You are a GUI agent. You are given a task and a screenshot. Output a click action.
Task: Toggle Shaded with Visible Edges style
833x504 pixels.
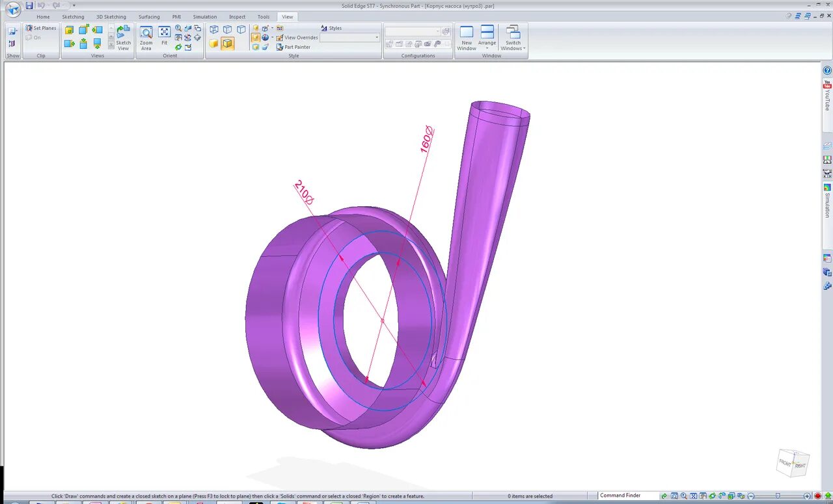[227, 44]
